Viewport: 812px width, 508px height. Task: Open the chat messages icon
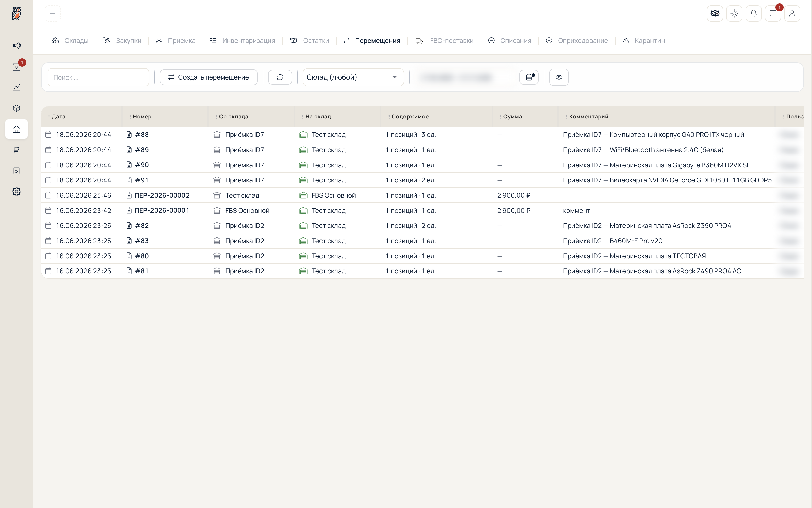[773, 13]
